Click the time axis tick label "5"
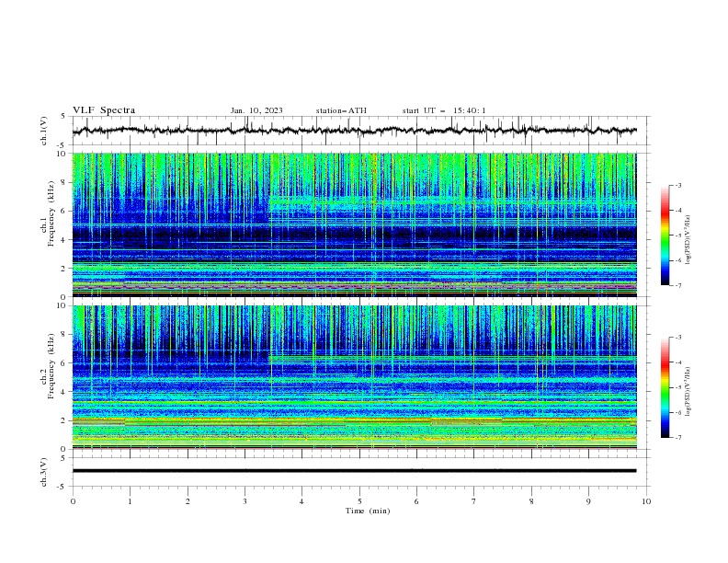The height and width of the screenshot is (563, 728). tap(359, 501)
